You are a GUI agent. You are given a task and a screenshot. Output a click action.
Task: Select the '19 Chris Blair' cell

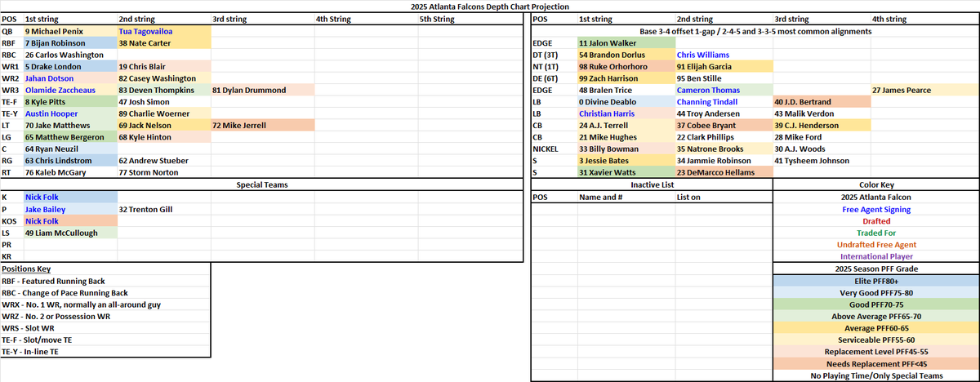pyautogui.click(x=163, y=66)
